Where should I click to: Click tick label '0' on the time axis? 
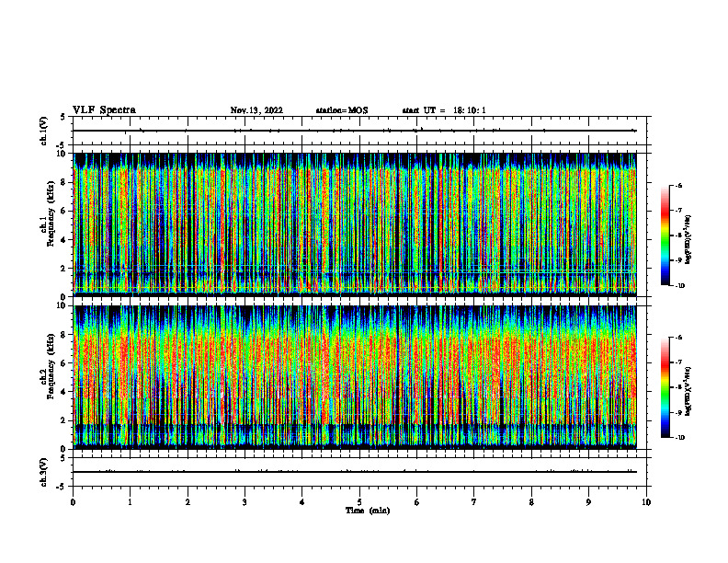73,502
